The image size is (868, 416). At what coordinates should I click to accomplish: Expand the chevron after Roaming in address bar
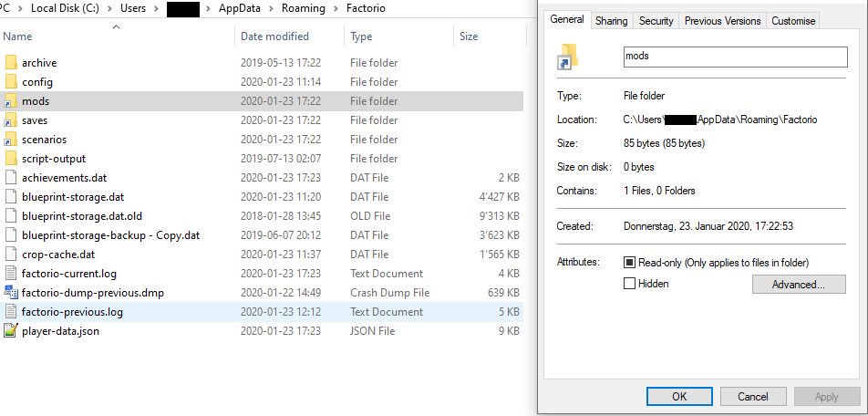coord(335,8)
